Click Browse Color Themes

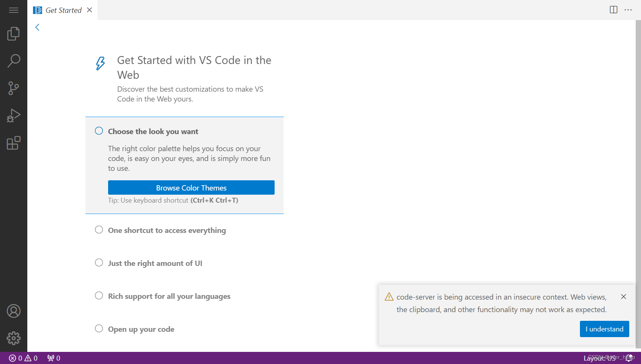coord(191,187)
